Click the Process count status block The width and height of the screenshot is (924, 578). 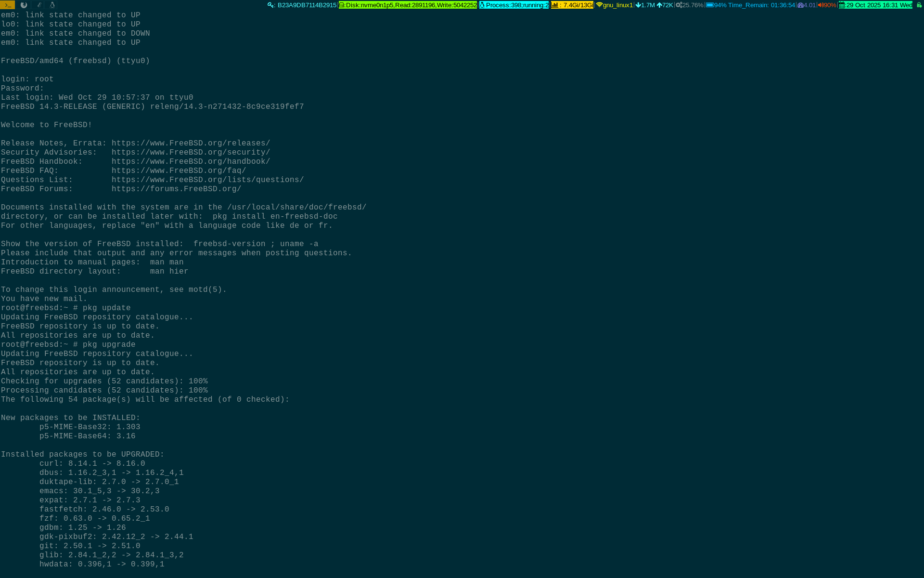(x=514, y=5)
